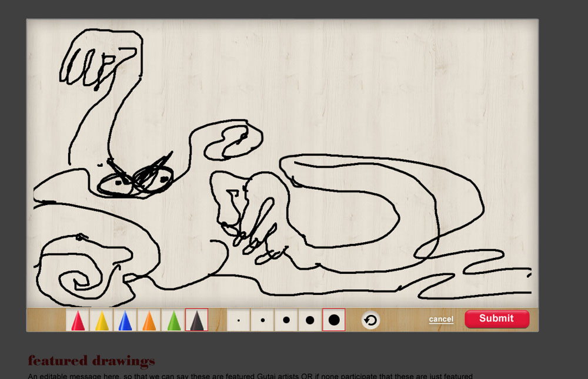Image resolution: width=588 pixels, height=379 pixels.
Task: Select the red crayon
Action: point(78,320)
